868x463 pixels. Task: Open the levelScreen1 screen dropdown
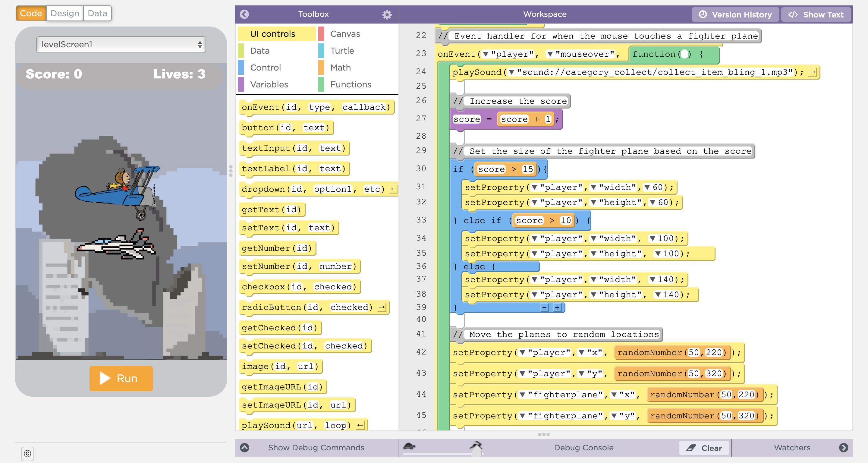click(x=121, y=45)
